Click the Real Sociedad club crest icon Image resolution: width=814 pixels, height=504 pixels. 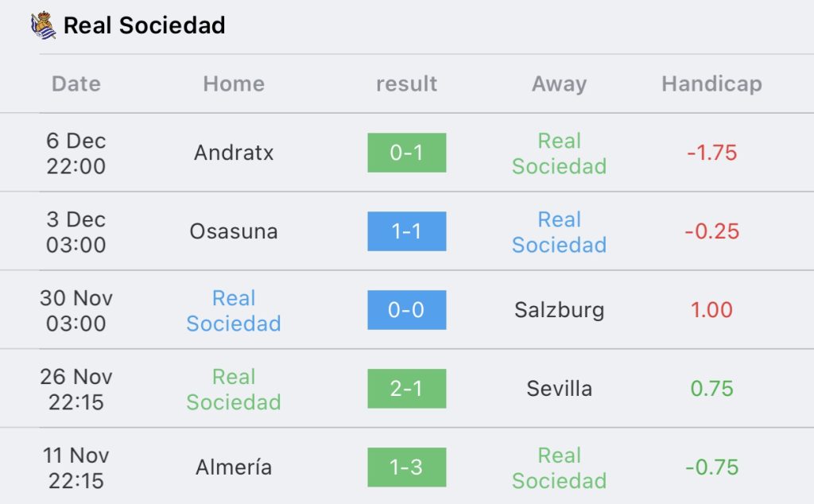coord(43,25)
